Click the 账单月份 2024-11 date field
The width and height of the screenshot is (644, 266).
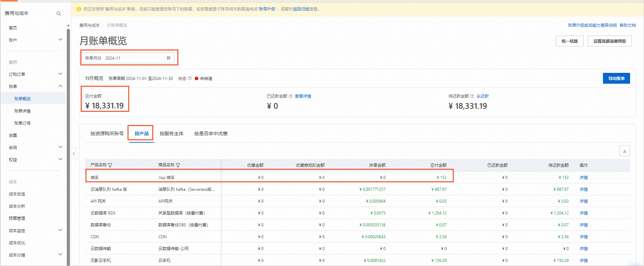128,58
